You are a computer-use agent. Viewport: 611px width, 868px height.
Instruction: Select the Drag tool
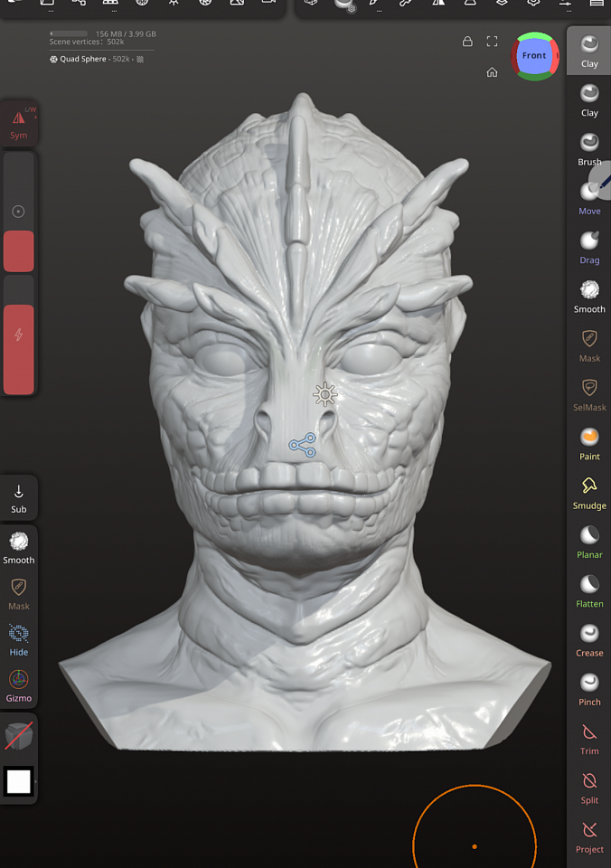pyautogui.click(x=589, y=245)
